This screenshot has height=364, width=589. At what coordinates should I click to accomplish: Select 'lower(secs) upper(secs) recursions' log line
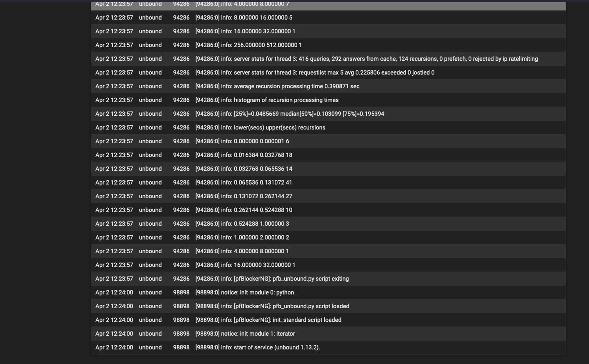point(260,127)
